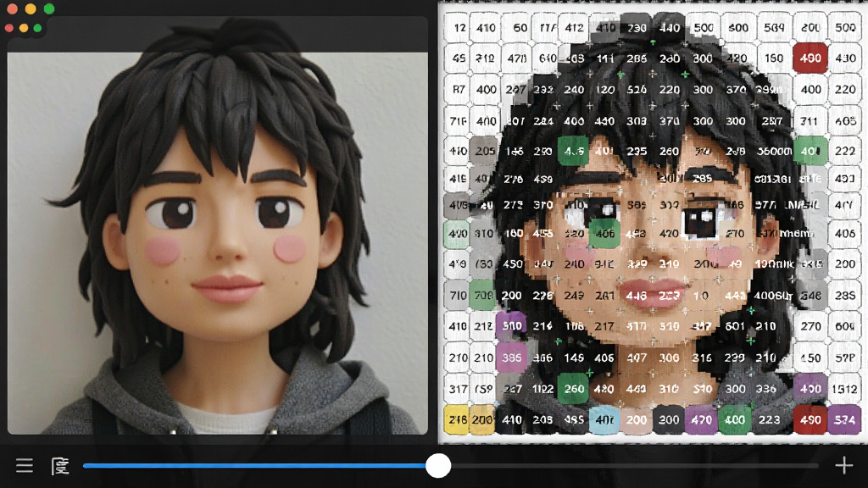Select the white 604 grid cell

(x=844, y=326)
